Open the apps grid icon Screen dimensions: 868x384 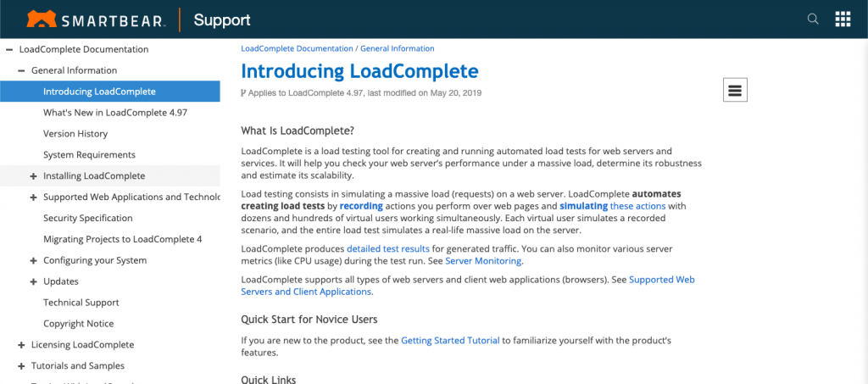[x=843, y=19]
